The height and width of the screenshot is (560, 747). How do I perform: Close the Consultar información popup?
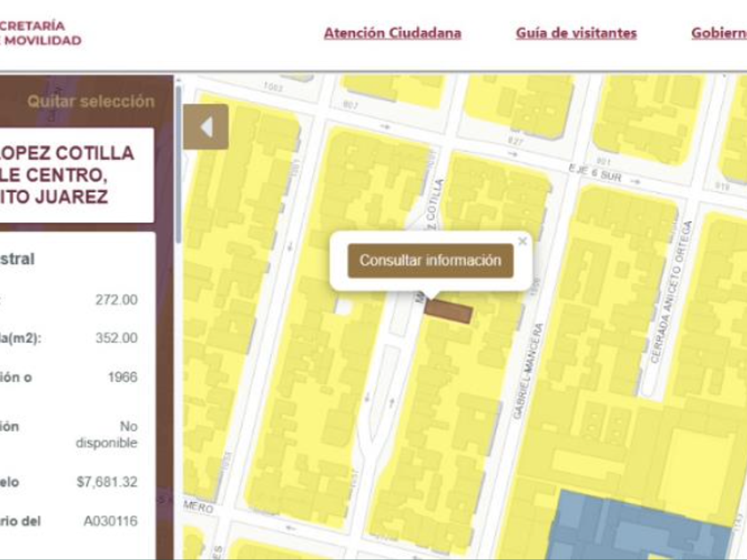coord(522,242)
